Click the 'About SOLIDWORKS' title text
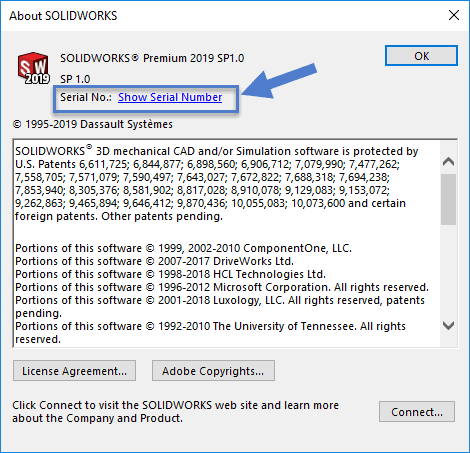This screenshot has height=453, width=470. click(63, 16)
